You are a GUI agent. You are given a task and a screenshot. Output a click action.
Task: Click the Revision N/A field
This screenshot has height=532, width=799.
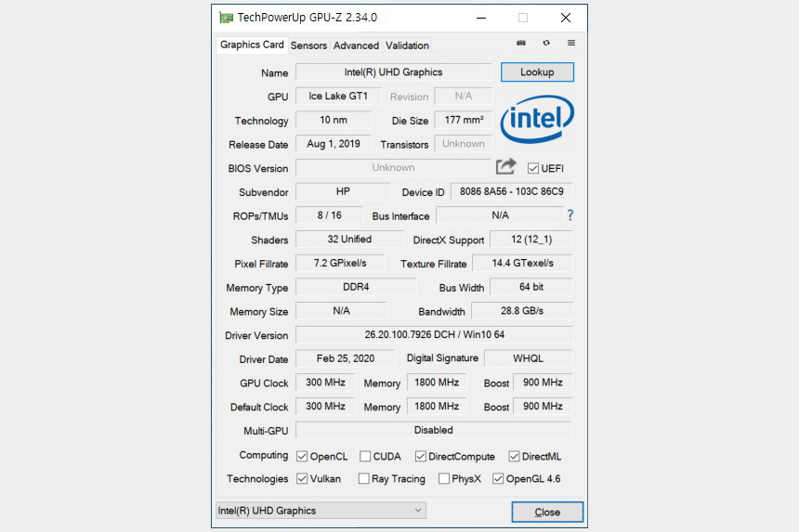click(x=464, y=97)
